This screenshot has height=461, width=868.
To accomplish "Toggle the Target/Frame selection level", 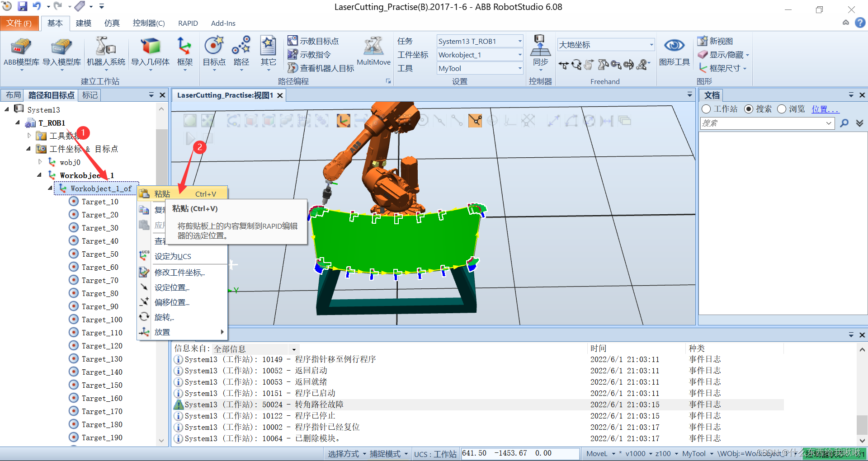I will click(x=344, y=120).
